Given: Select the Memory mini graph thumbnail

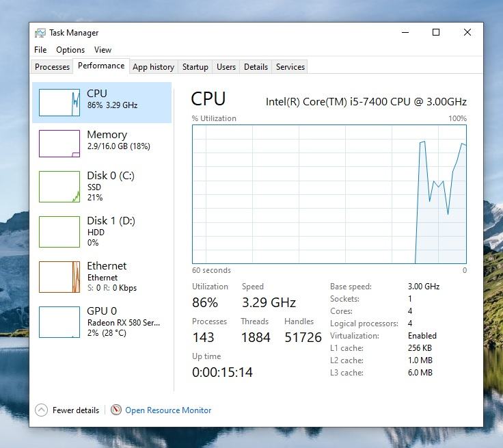Looking at the screenshot, I should pyautogui.click(x=59, y=144).
